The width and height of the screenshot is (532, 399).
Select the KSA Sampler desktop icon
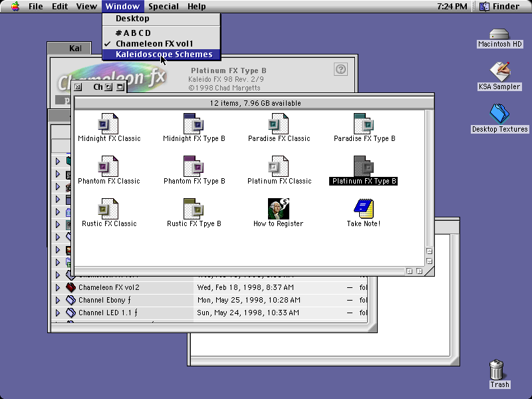(x=499, y=72)
